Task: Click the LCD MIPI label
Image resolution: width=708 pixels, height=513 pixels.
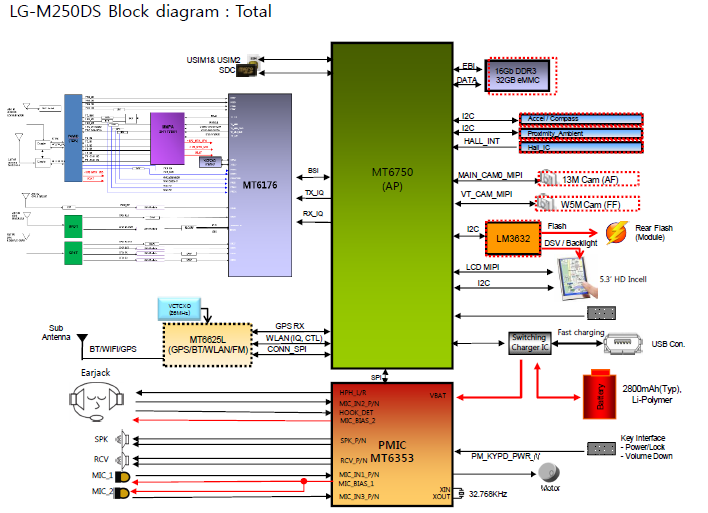Action: tap(482, 267)
